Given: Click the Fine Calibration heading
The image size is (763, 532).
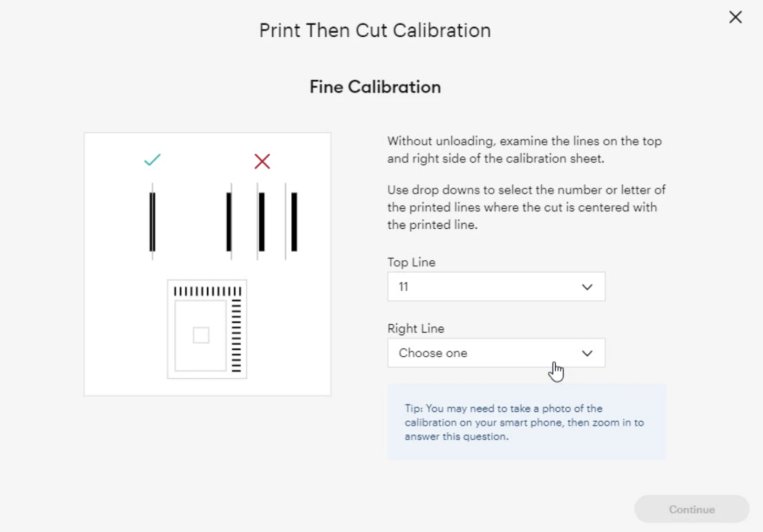Looking at the screenshot, I should [x=375, y=87].
